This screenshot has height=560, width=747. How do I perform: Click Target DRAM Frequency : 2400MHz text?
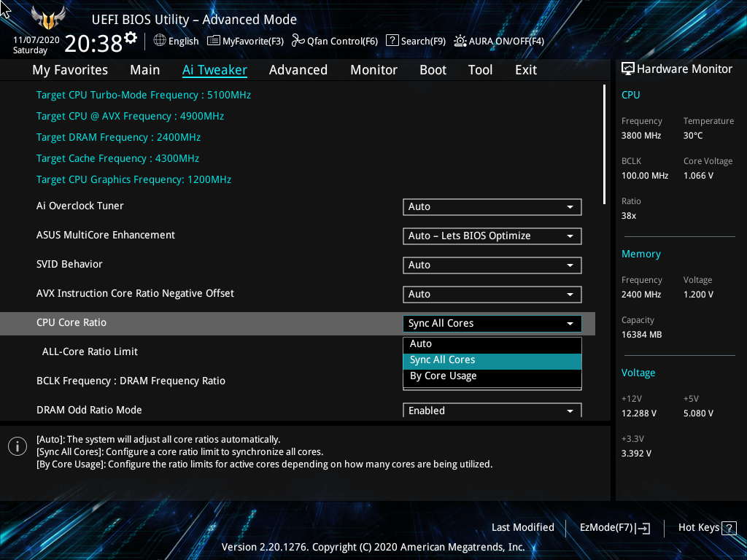119,138
